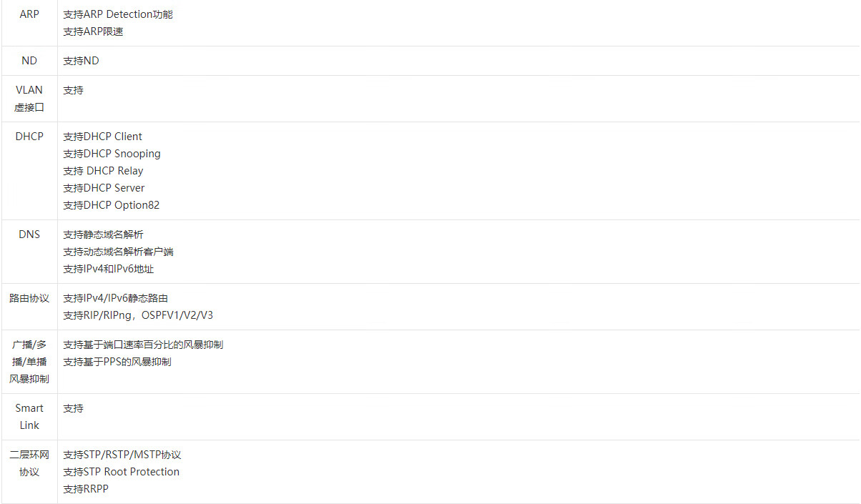The width and height of the screenshot is (861, 504).
Task: Click the 支持IPv4和IPv6地址 line
Action: pos(108,269)
